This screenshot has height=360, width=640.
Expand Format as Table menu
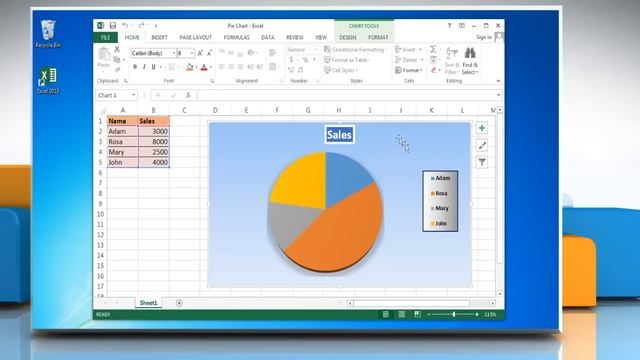(x=347, y=60)
